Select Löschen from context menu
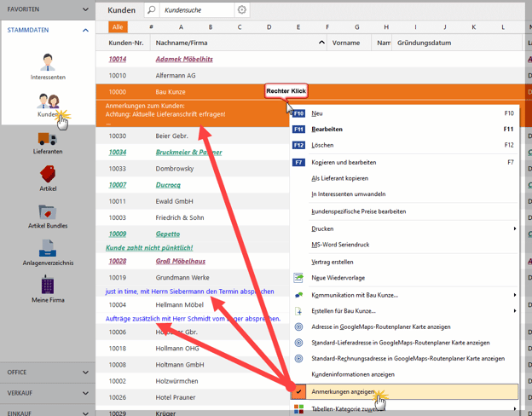The image size is (532, 416). click(x=324, y=146)
